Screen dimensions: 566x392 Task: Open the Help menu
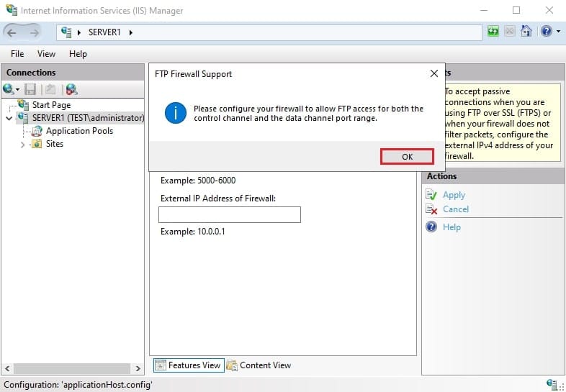pos(78,54)
